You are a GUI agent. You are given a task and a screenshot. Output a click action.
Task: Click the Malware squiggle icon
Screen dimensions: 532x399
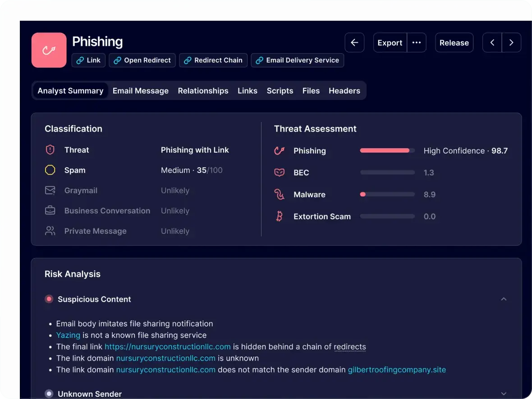pos(280,195)
